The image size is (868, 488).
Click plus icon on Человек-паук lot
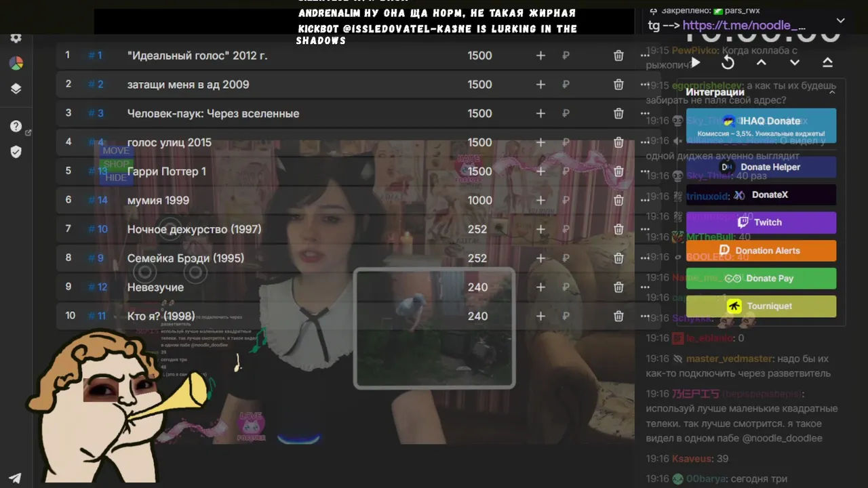coord(540,113)
